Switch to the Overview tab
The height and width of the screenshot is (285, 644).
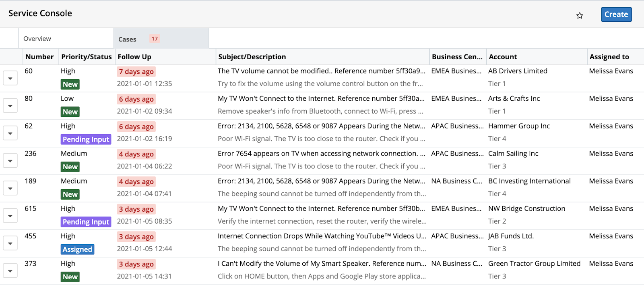pyautogui.click(x=37, y=39)
